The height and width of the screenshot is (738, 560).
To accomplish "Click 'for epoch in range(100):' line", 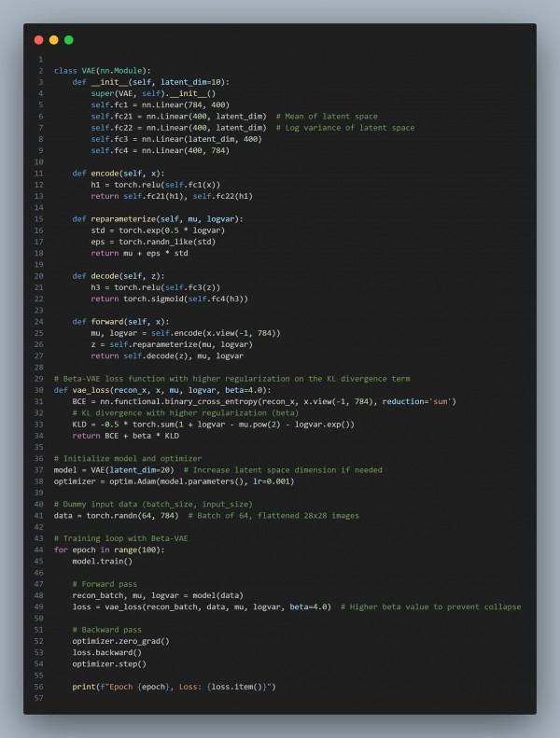I will click(x=109, y=550).
